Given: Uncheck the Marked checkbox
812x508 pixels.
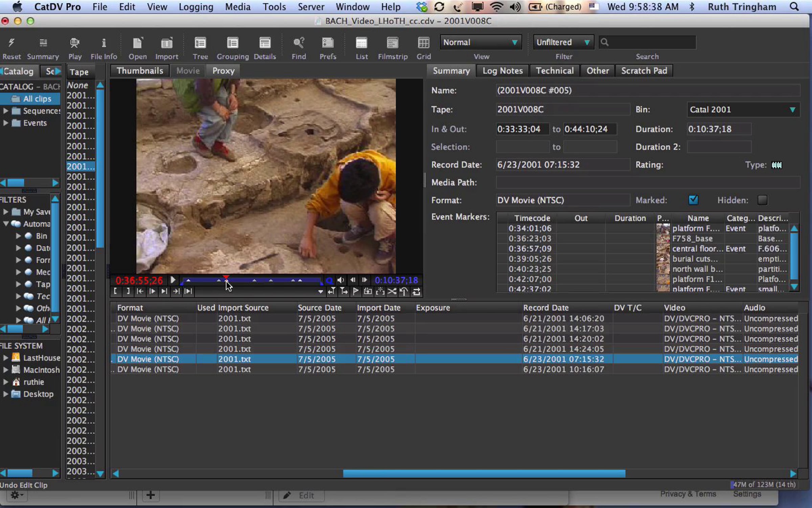Looking at the screenshot, I should click(x=693, y=200).
